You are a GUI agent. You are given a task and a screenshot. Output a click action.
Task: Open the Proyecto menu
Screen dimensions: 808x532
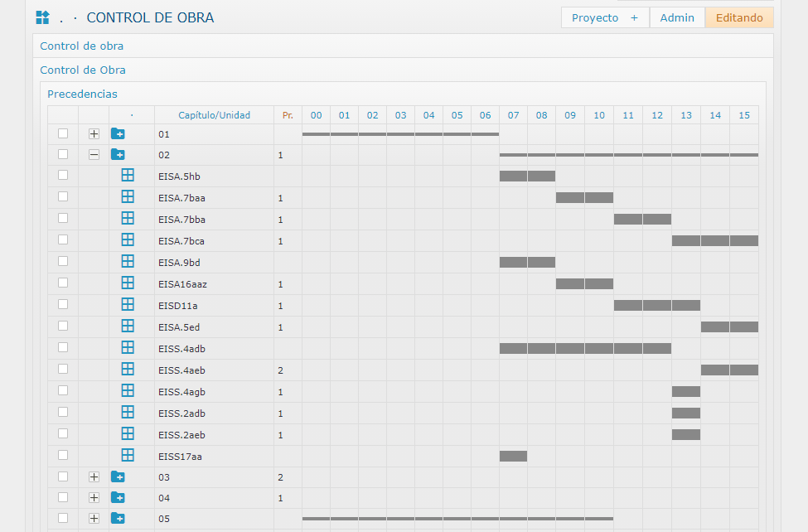605,17
